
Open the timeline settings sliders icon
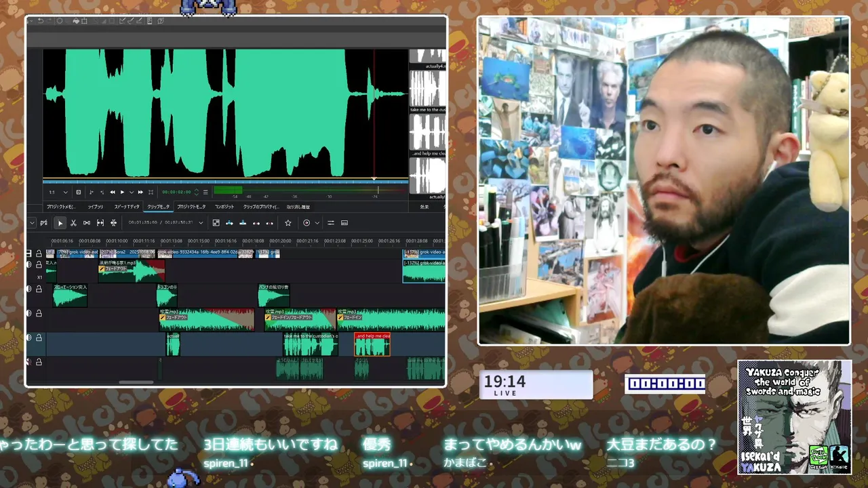(330, 223)
